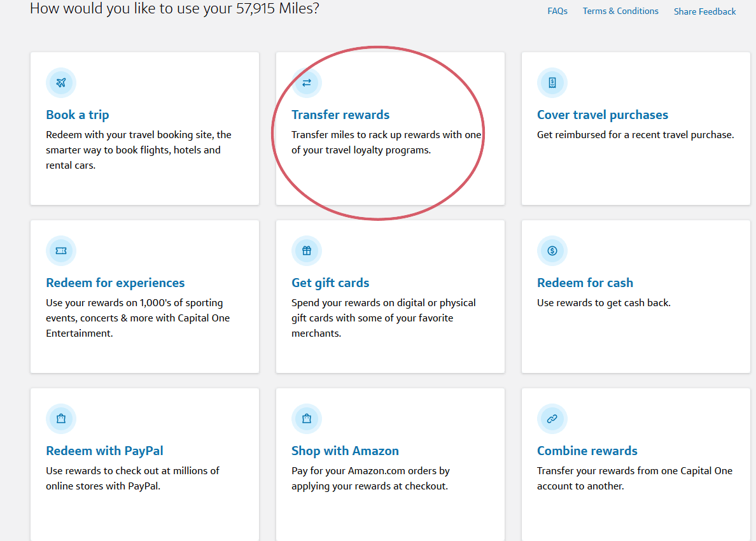Open the Book a trip option
756x541 pixels.
(x=77, y=115)
